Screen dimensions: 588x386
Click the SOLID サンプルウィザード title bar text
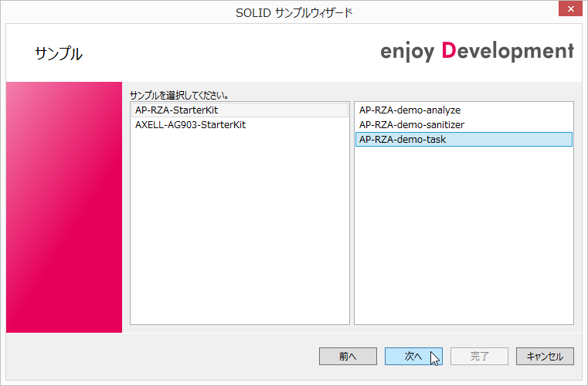pos(294,12)
